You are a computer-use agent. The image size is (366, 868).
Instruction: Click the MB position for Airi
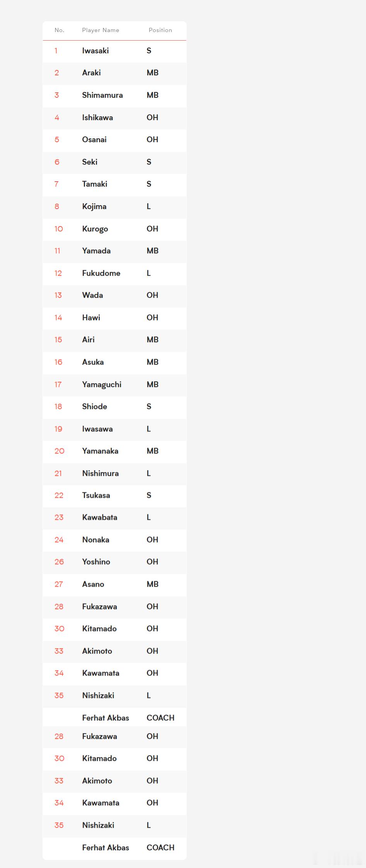click(153, 340)
